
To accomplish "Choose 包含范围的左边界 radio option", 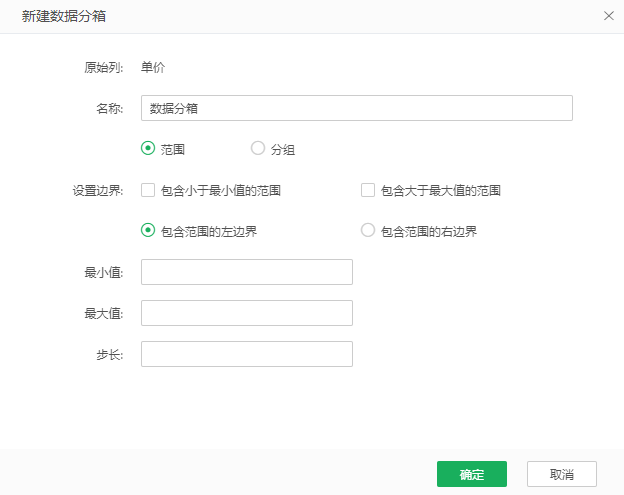I will point(148,231).
